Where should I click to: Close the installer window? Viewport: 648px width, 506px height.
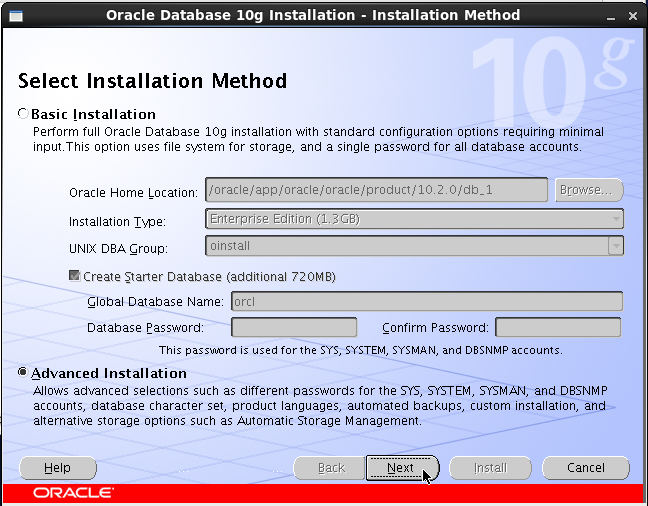click(633, 16)
